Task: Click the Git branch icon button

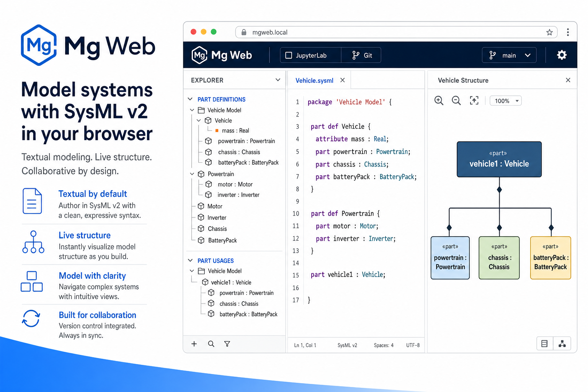Action: 356,55
